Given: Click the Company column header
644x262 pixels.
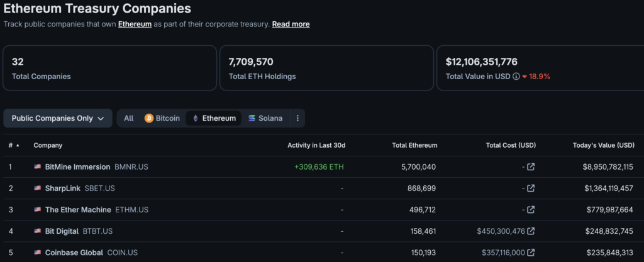Looking at the screenshot, I should click(48, 145).
